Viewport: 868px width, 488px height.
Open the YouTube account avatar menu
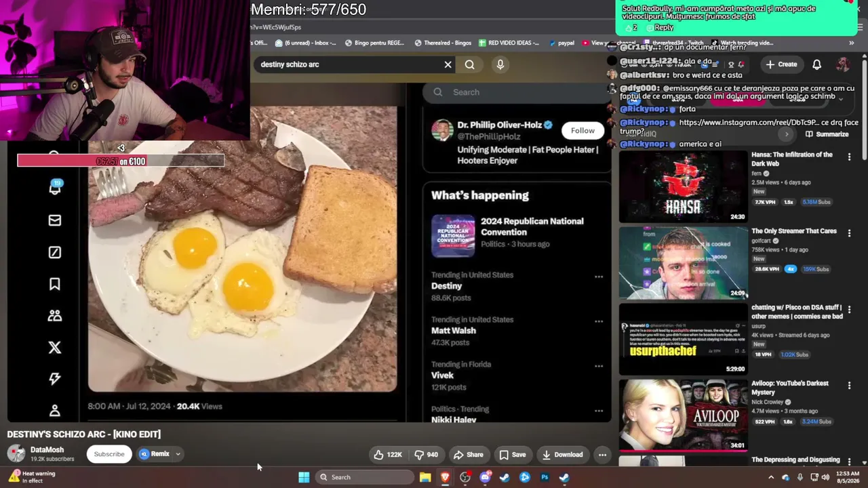point(843,64)
